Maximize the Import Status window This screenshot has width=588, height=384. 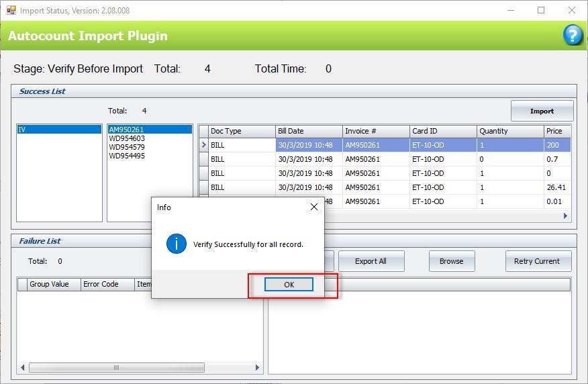pos(541,10)
